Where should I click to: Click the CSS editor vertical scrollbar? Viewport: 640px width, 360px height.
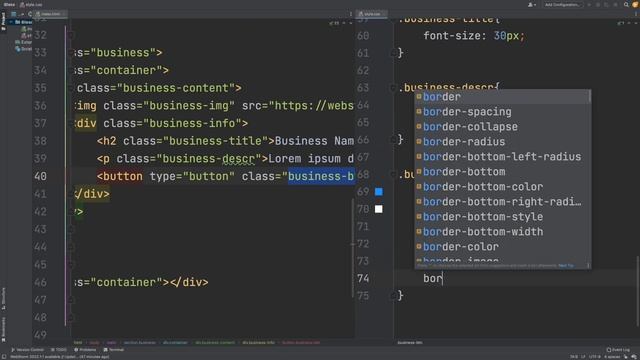click(x=637, y=291)
